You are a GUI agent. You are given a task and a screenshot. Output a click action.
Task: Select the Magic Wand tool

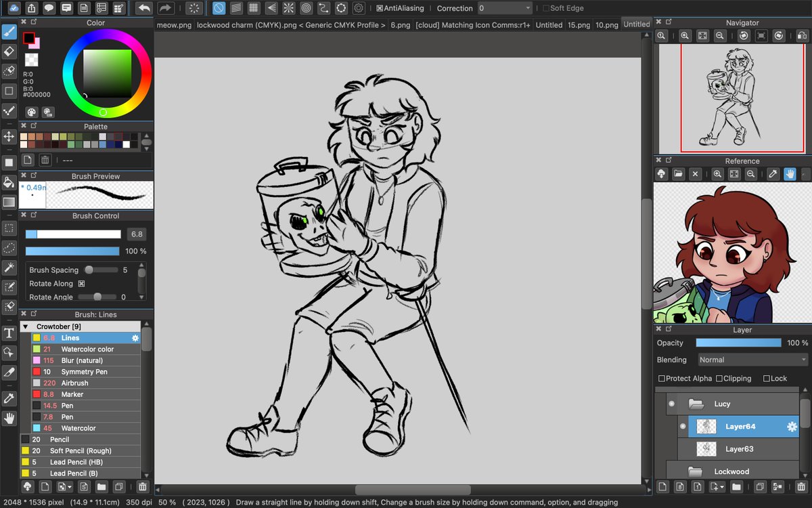point(9,268)
